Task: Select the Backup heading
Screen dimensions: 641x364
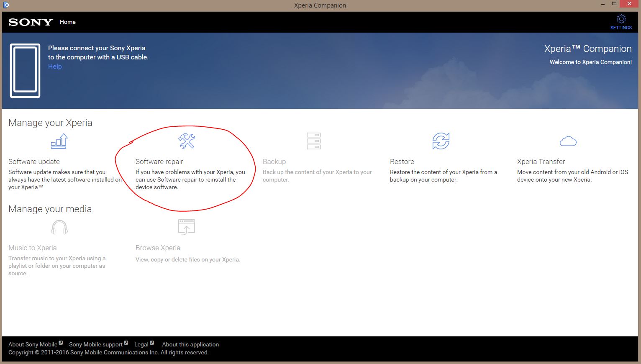Action: (x=274, y=161)
